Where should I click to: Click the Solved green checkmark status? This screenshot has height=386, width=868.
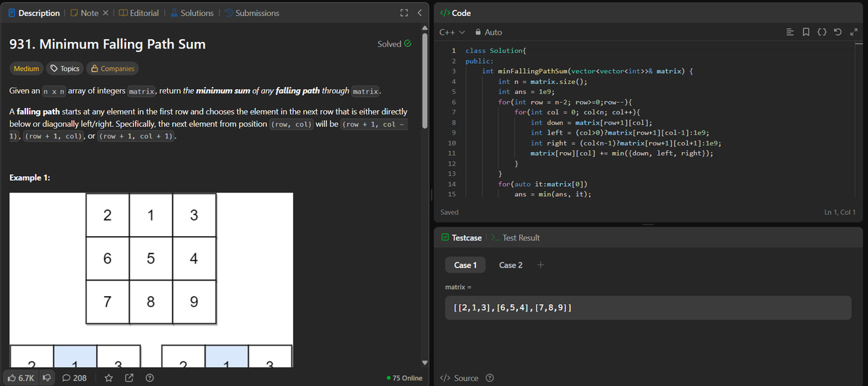coord(394,44)
